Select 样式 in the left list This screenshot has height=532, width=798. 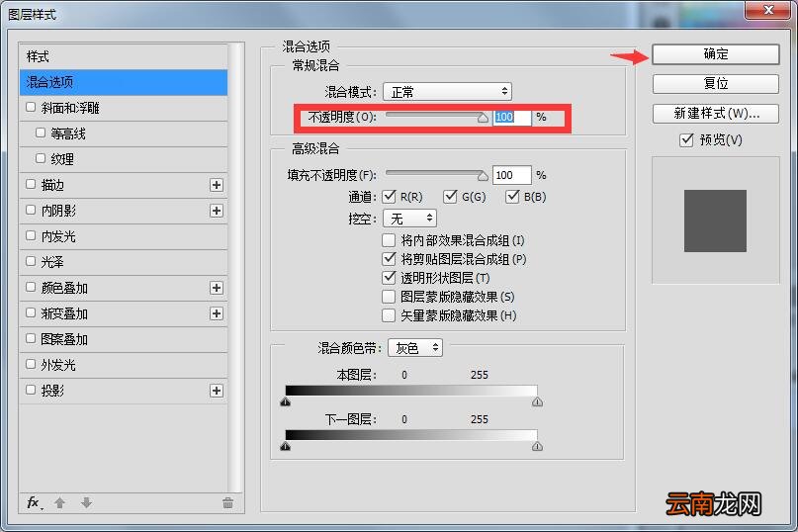(x=124, y=56)
